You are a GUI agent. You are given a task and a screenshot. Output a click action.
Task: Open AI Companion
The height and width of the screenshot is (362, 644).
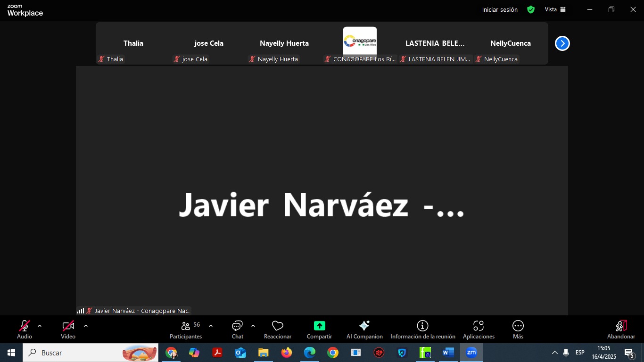pyautogui.click(x=364, y=329)
